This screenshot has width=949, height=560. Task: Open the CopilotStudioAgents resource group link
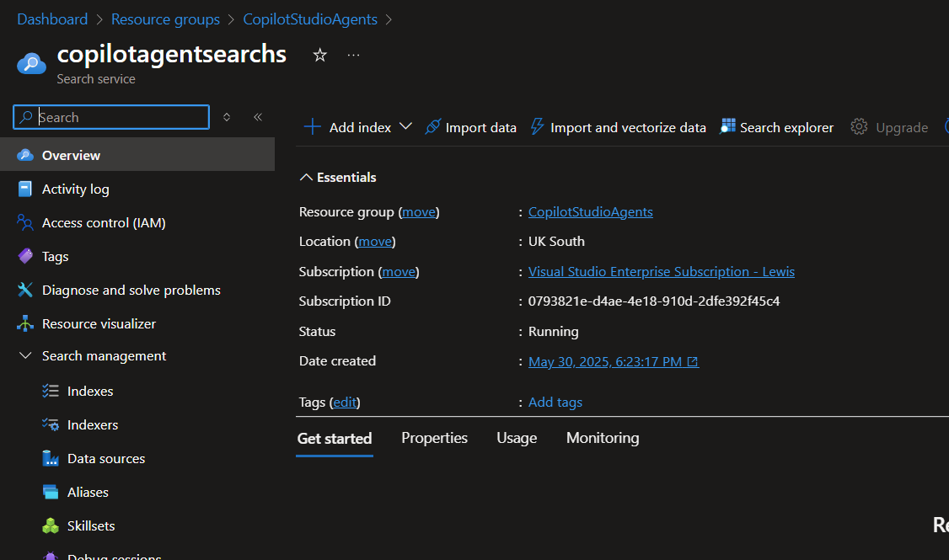coord(590,211)
